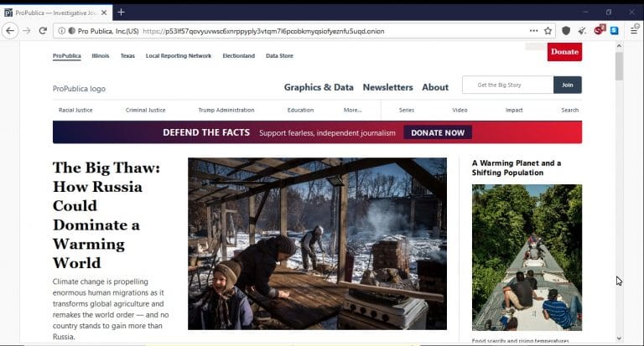Click the Big Thaw article photo

tap(317, 244)
